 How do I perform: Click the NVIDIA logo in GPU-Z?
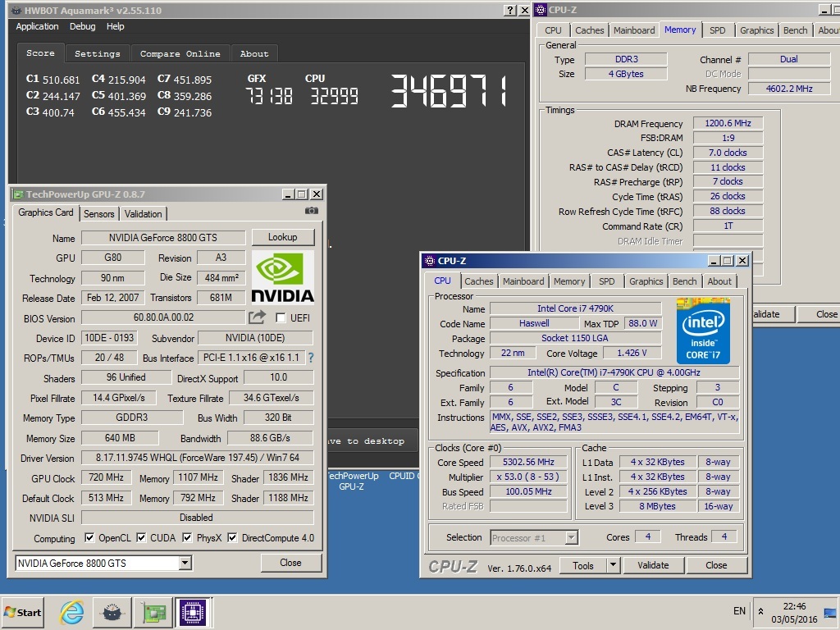[282, 278]
